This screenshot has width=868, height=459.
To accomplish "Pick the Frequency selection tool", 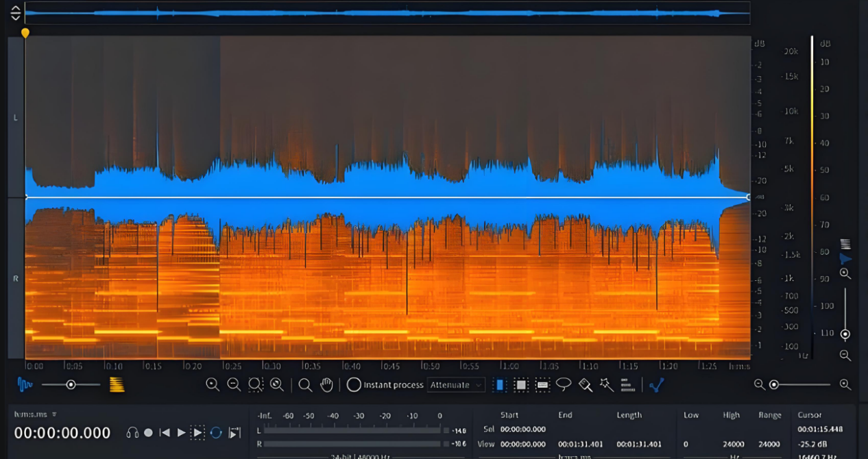I will [542, 385].
